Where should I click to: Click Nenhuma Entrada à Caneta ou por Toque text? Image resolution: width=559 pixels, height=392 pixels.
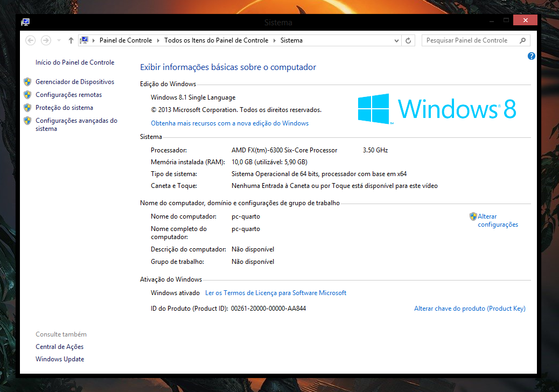point(334,186)
